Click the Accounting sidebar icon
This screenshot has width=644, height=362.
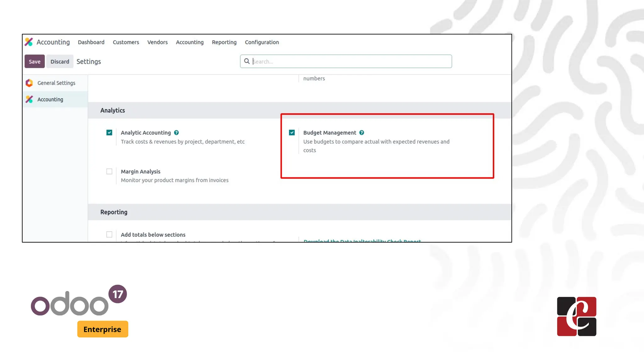click(x=29, y=99)
